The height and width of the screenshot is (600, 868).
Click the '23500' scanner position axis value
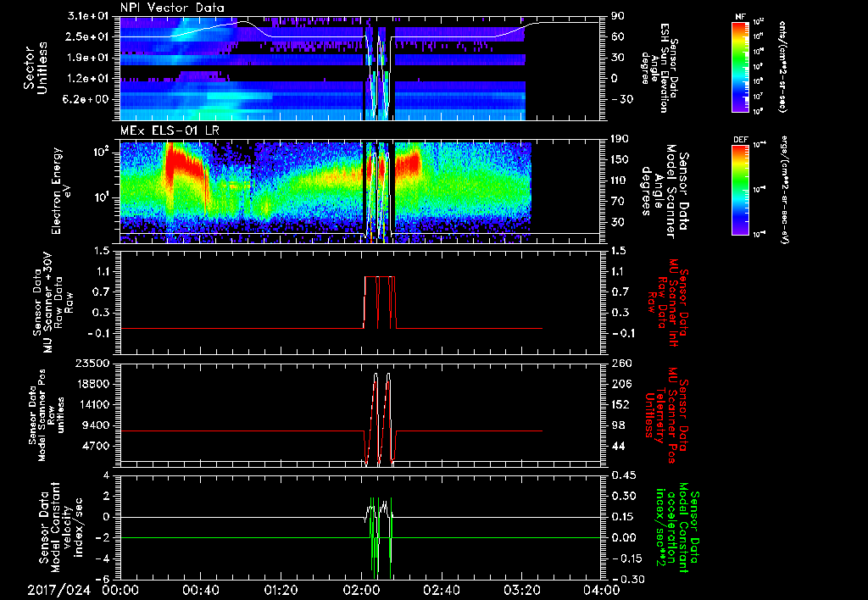point(91,364)
